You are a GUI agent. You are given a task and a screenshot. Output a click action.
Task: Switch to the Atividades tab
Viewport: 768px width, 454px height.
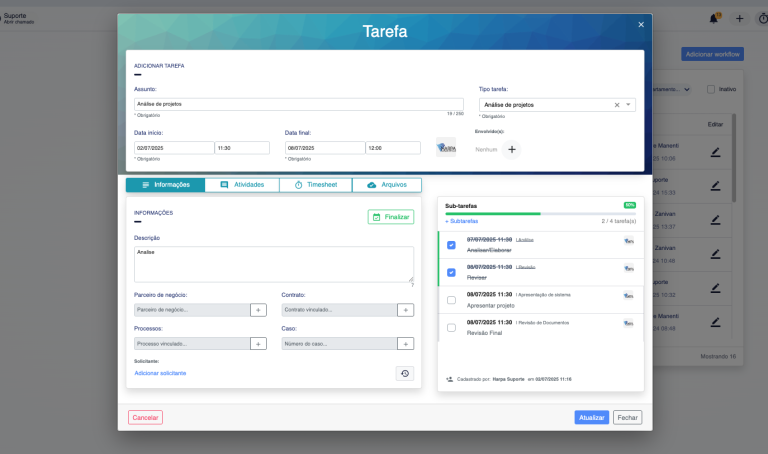coord(242,185)
